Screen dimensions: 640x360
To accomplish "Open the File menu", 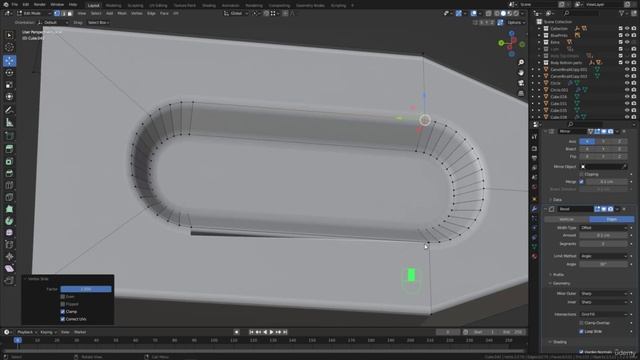I will pyautogui.click(x=14, y=4).
